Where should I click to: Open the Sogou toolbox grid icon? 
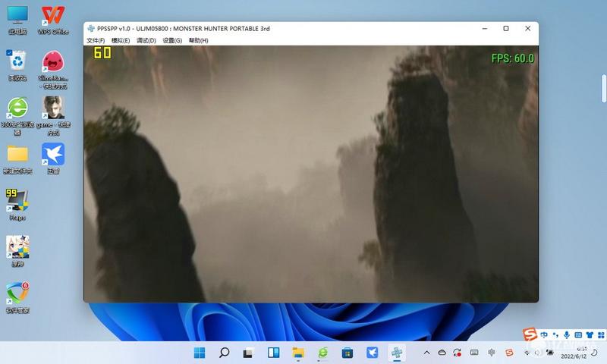601,335
